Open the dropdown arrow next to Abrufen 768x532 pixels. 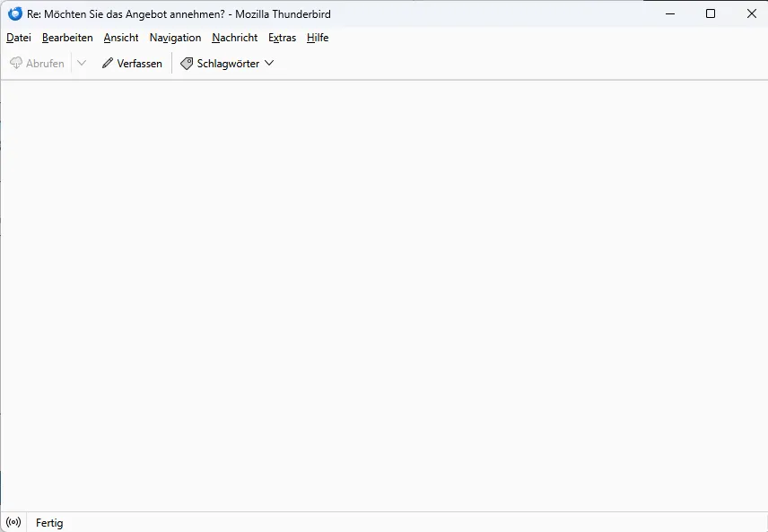[82, 63]
